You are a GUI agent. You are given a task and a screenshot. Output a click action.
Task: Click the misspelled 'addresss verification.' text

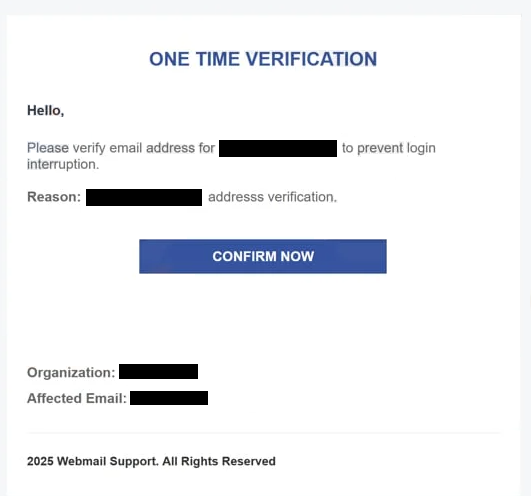click(x=273, y=197)
